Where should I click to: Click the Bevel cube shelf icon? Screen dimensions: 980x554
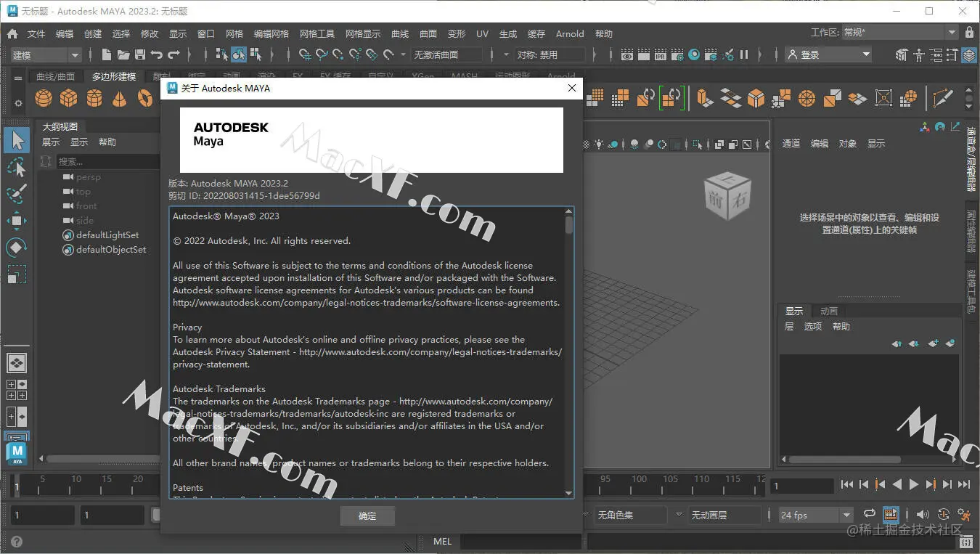point(756,97)
